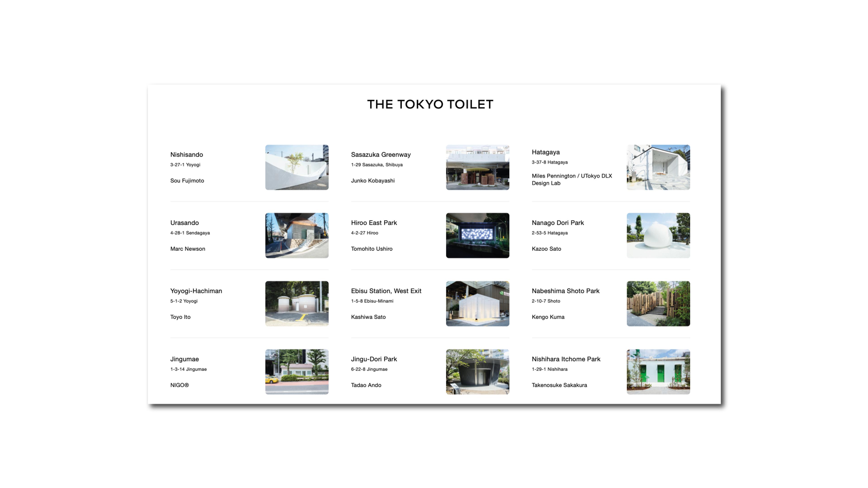868x488 pixels.
Task: Open the Ebisu Station West Exit image
Action: click(477, 304)
